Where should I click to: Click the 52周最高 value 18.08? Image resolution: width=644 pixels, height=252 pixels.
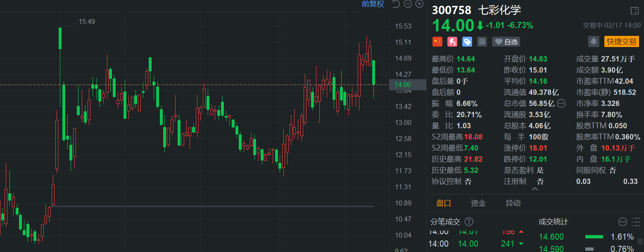(473, 137)
